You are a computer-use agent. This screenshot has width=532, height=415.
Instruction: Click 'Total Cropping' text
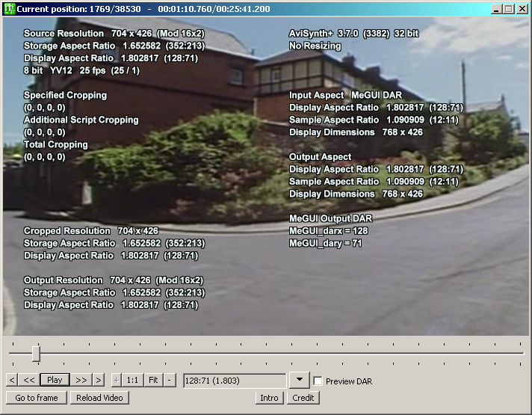(x=55, y=144)
